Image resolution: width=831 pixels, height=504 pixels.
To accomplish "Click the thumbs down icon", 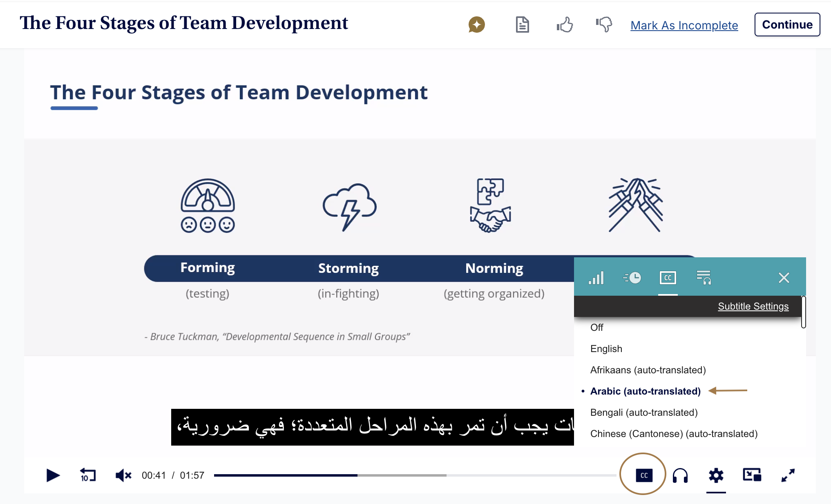I will pos(604,25).
